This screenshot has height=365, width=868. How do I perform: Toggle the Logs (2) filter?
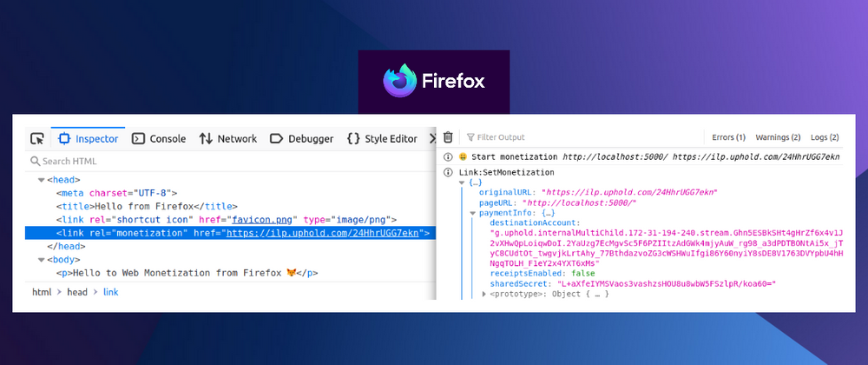pyautogui.click(x=825, y=137)
